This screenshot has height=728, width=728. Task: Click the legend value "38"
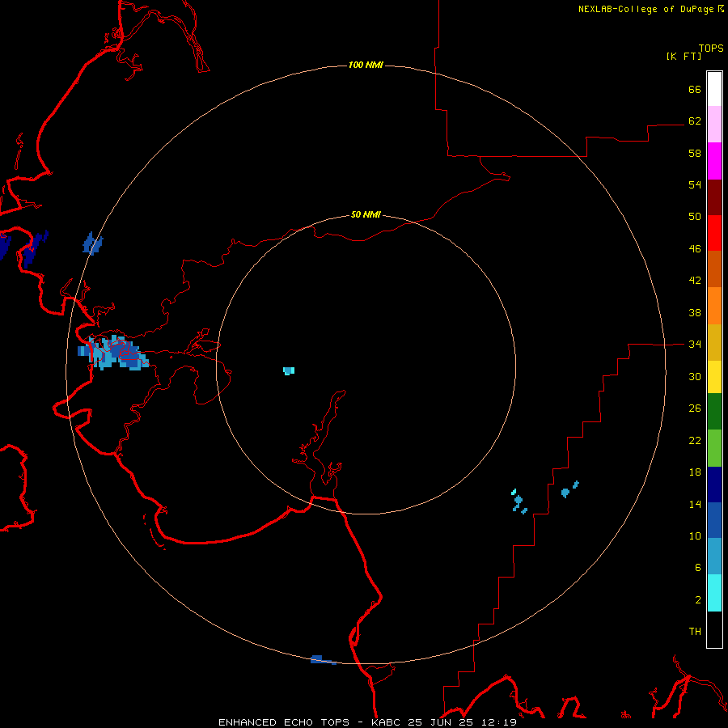click(695, 312)
